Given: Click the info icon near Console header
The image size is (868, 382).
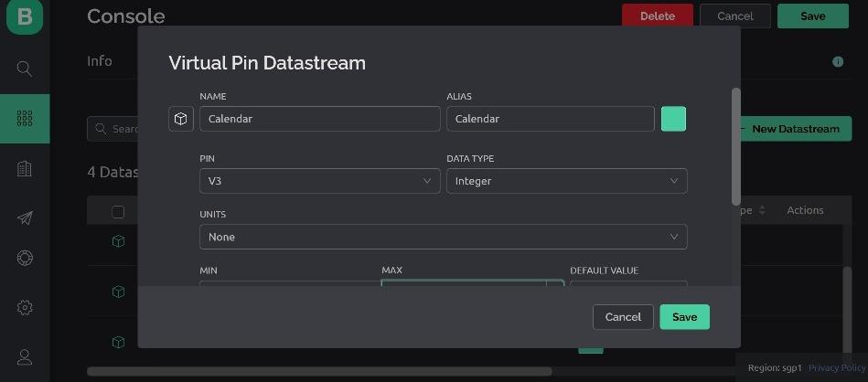Looking at the screenshot, I should pos(837,62).
